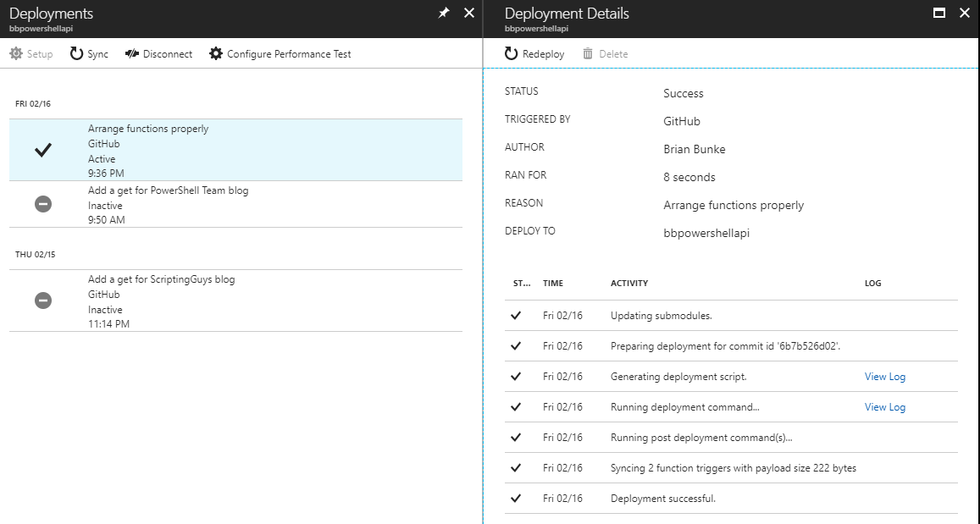
Task: Click the Inactive icon for ScriptingGuys blog deployment
Action: [43, 300]
